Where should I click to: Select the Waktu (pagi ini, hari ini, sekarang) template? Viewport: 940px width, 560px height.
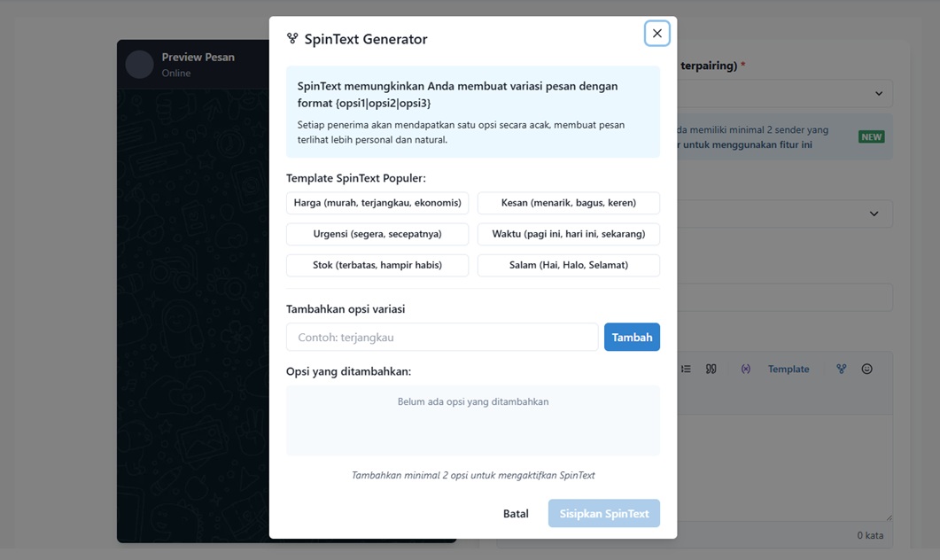(569, 234)
